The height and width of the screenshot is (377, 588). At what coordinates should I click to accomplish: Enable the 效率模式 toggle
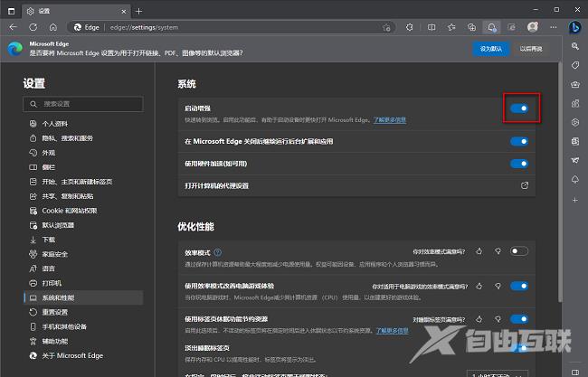[x=519, y=251]
